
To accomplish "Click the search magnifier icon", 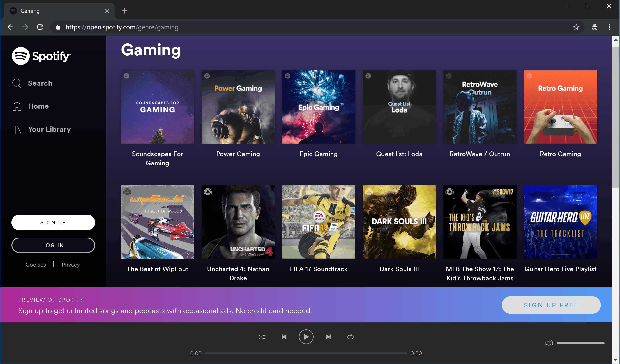I will 17,83.
